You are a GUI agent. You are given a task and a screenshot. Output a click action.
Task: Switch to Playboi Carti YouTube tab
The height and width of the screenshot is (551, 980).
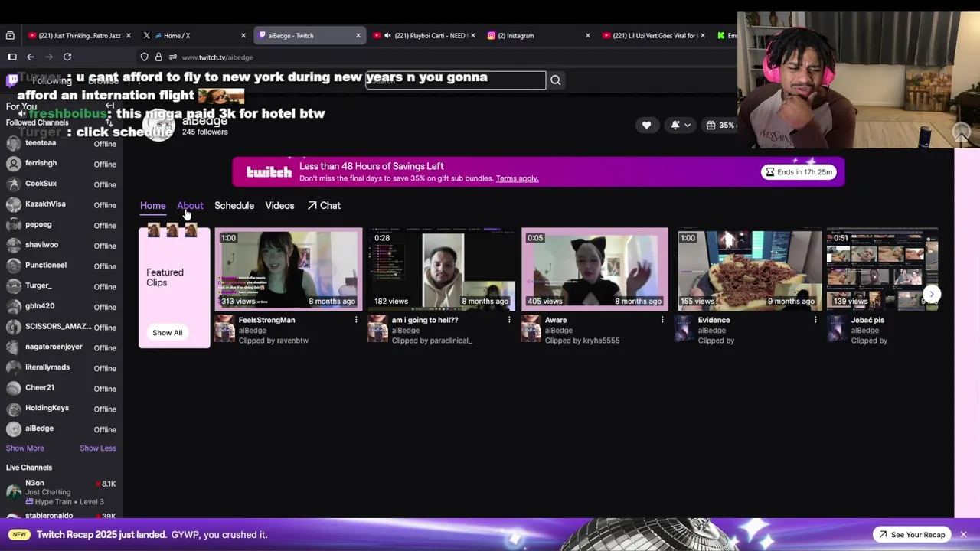coord(423,35)
